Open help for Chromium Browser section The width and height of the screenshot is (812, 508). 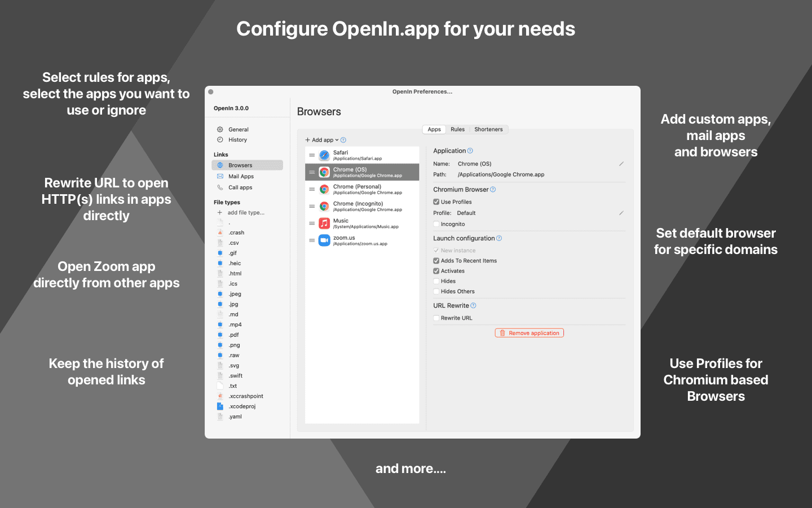point(493,190)
